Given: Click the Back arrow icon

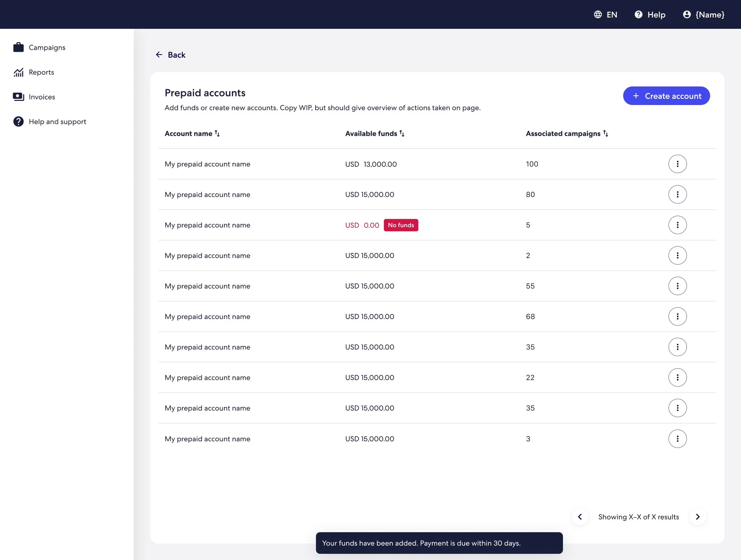Looking at the screenshot, I should [x=159, y=55].
